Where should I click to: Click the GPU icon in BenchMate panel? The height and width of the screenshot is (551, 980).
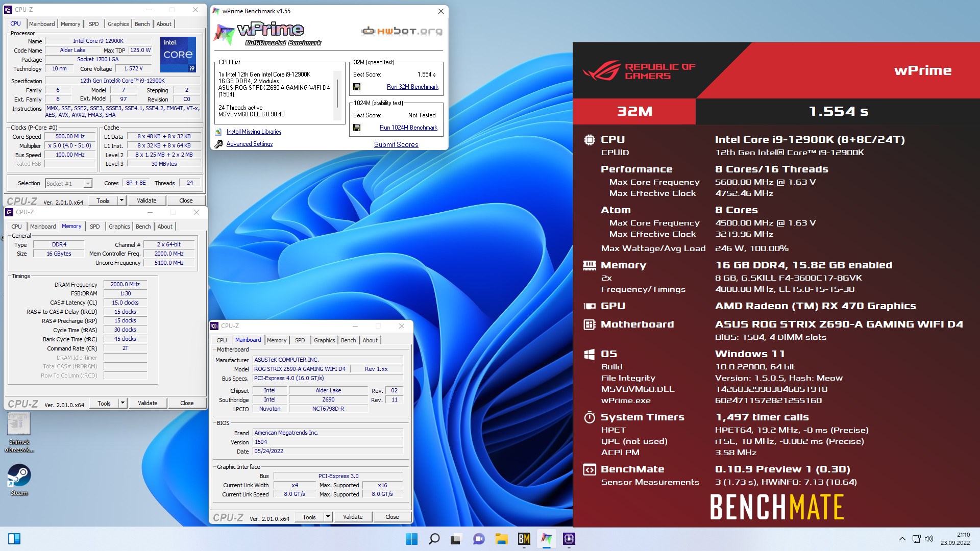click(x=590, y=306)
